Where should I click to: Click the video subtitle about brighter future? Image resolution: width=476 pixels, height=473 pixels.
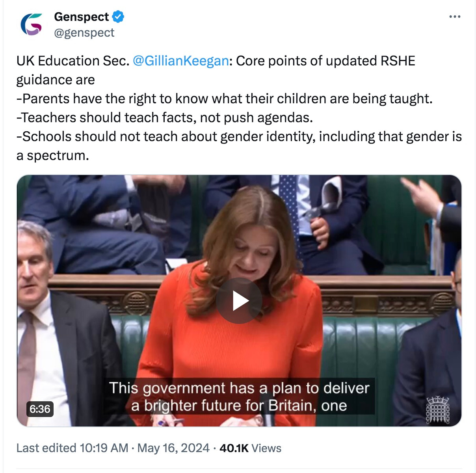click(239, 397)
